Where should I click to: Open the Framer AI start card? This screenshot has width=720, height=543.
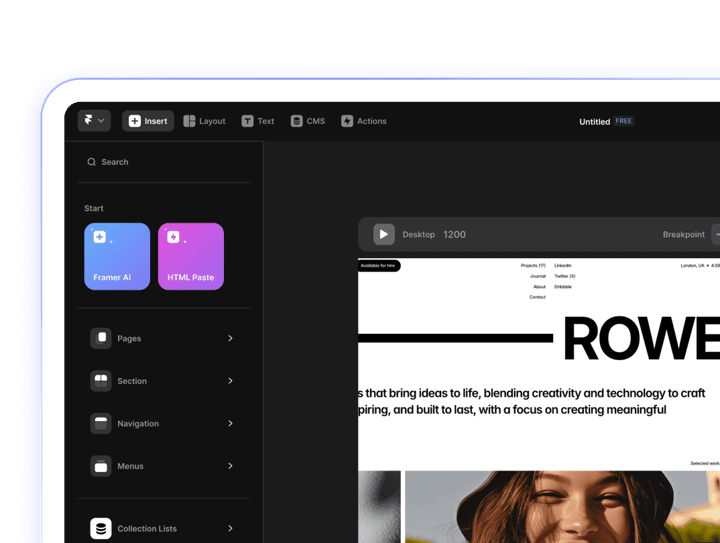(117, 257)
